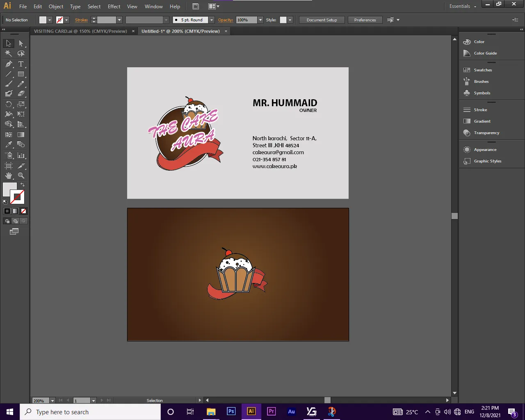The image size is (525, 420).
Task: Select the Blob Brush tool
Action: tap(9, 94)
